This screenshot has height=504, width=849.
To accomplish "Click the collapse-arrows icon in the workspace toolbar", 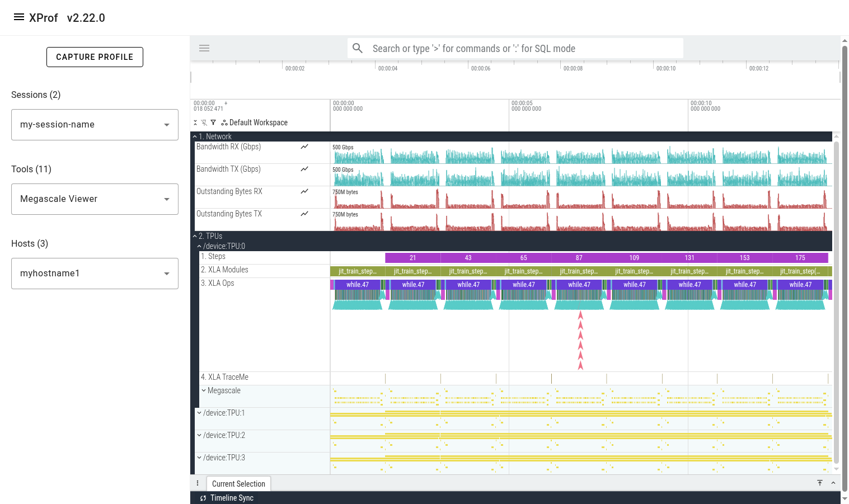I will [195, 123].
